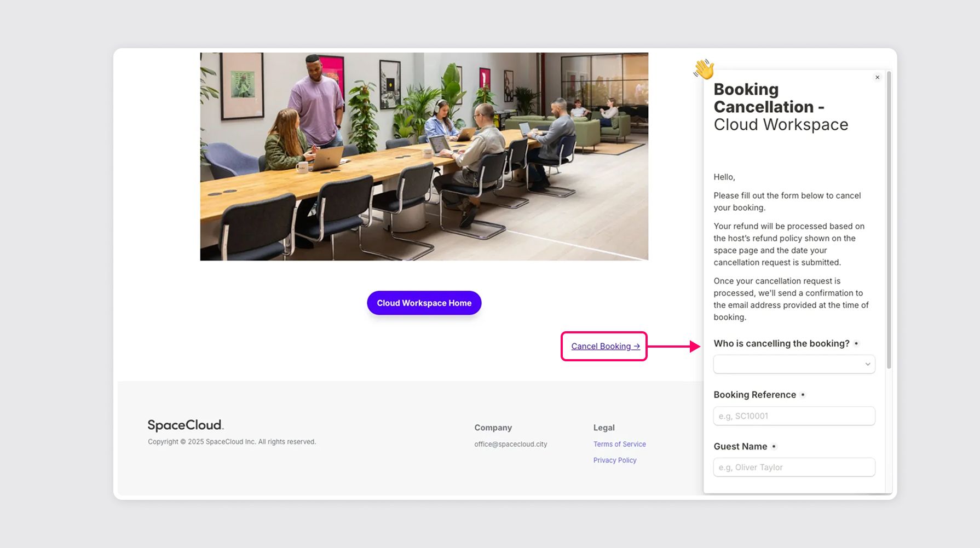Click the cancellation form scrollbar

tap(889, 220)
